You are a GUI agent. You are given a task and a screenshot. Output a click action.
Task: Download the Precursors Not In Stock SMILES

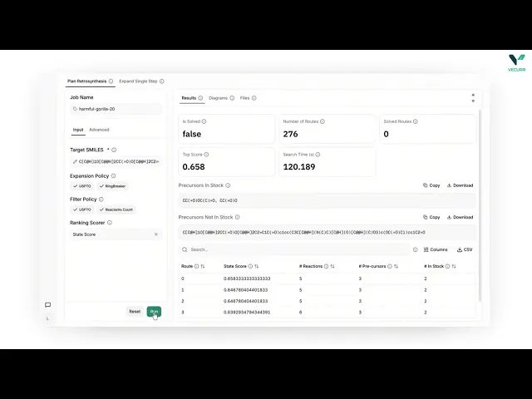460,217
